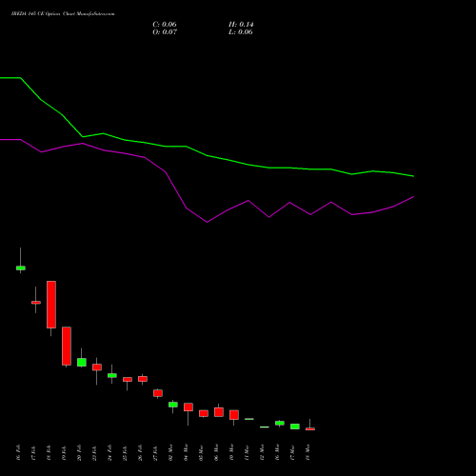The width and height of the screenshot is (476, 476).
Task: Select the green candlestick above 24 Feb
Action: (x=112, y=375)
